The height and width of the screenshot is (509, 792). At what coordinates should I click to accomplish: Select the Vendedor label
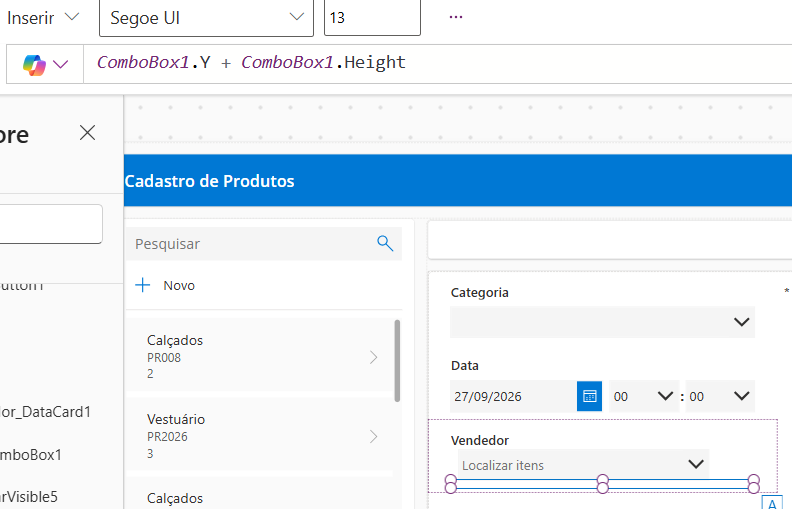click(x=480, y=440)
